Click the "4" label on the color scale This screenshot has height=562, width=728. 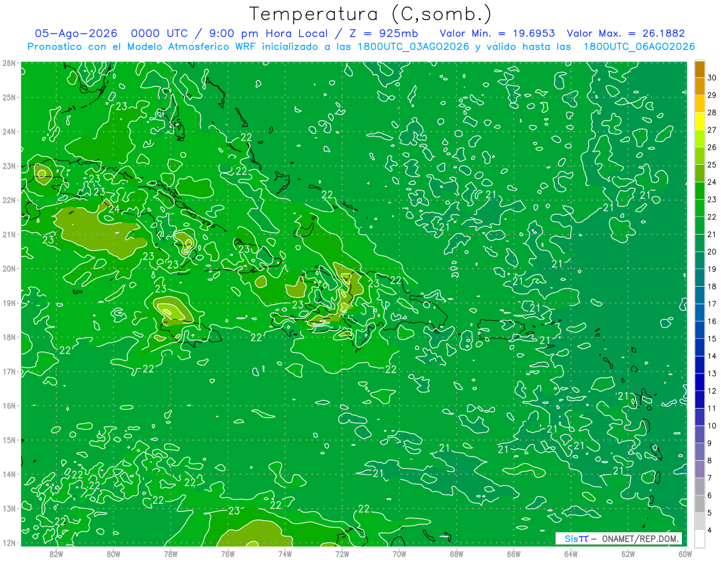710,530
